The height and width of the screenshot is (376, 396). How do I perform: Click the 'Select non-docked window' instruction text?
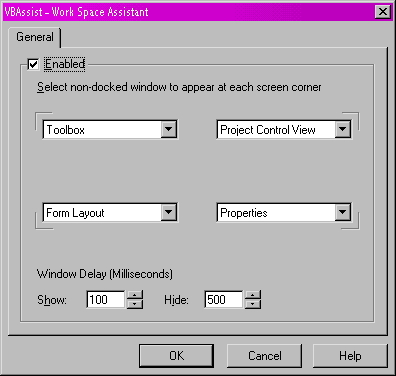(179, 87)
